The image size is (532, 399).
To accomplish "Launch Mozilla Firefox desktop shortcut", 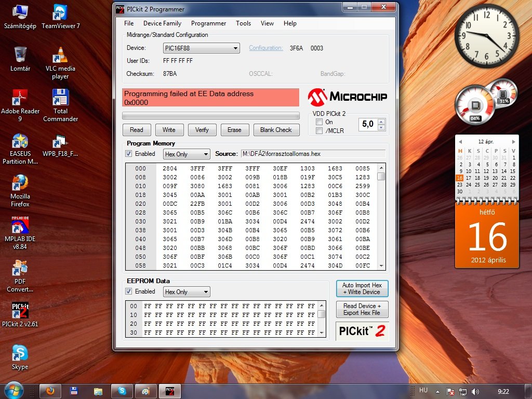I will (20, 191).
